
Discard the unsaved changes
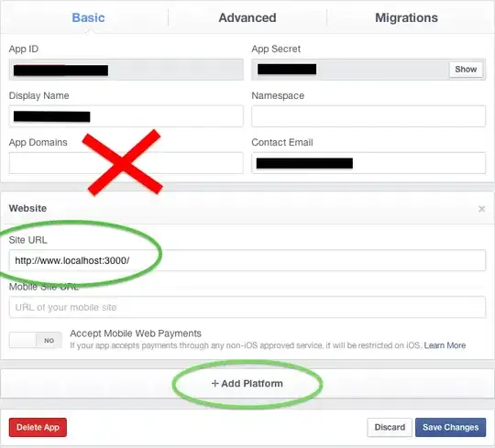(x=390, y=427)
